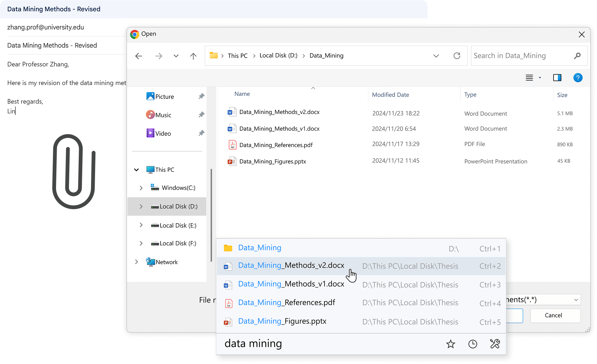The height and width of the screenshot is (364, 597).
Task: Select Local Disk (D:) in the breadcrumb
Action: pos(278,55)
